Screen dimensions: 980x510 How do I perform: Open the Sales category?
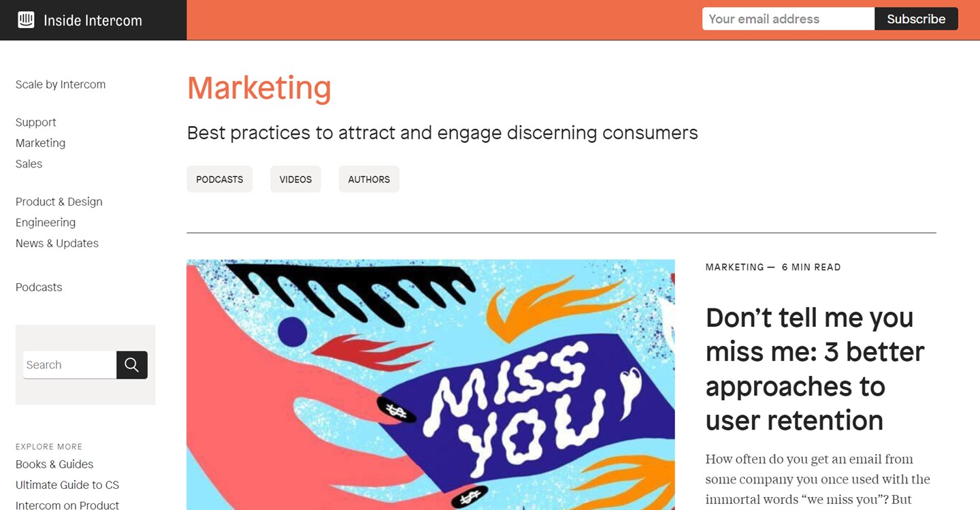[x=29, y=164]
